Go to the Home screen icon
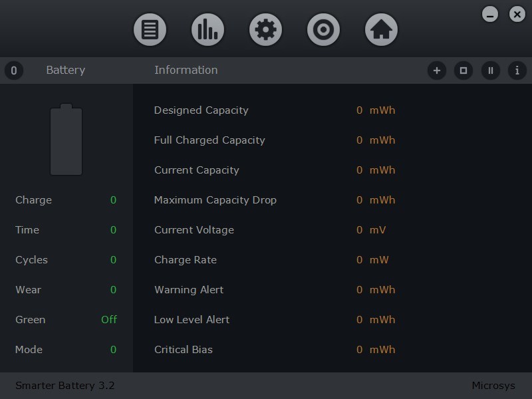The height and width of the screenshot is (399, 532). pyautogui.click(x=380, y=29)
